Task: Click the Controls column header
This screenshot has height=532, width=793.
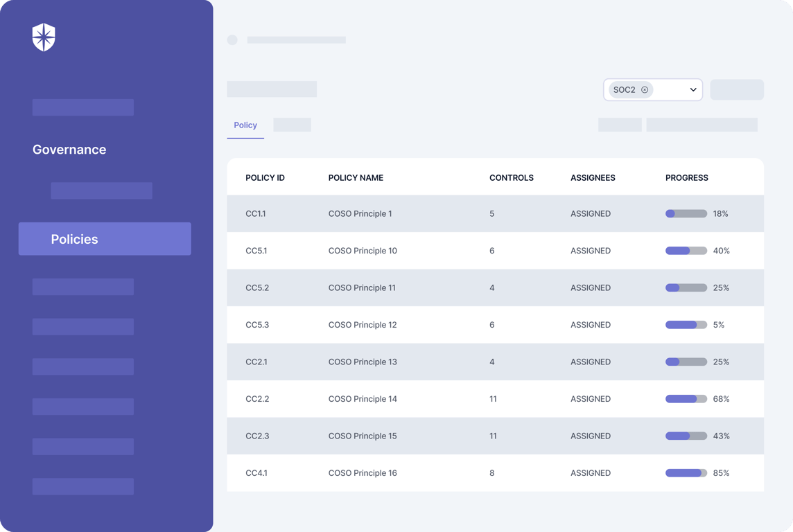Action: 512,178
